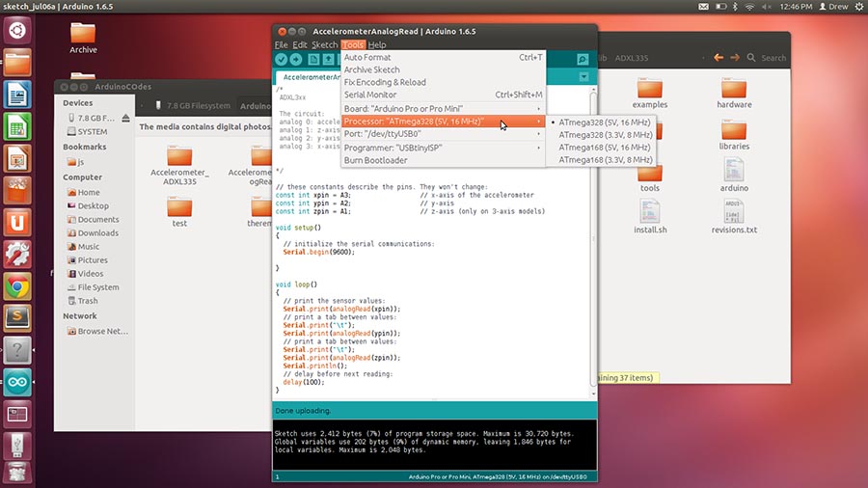Open the Serial Monitor magnifier icon
Viewport: 868px width, 488px height.
(583, 59)
